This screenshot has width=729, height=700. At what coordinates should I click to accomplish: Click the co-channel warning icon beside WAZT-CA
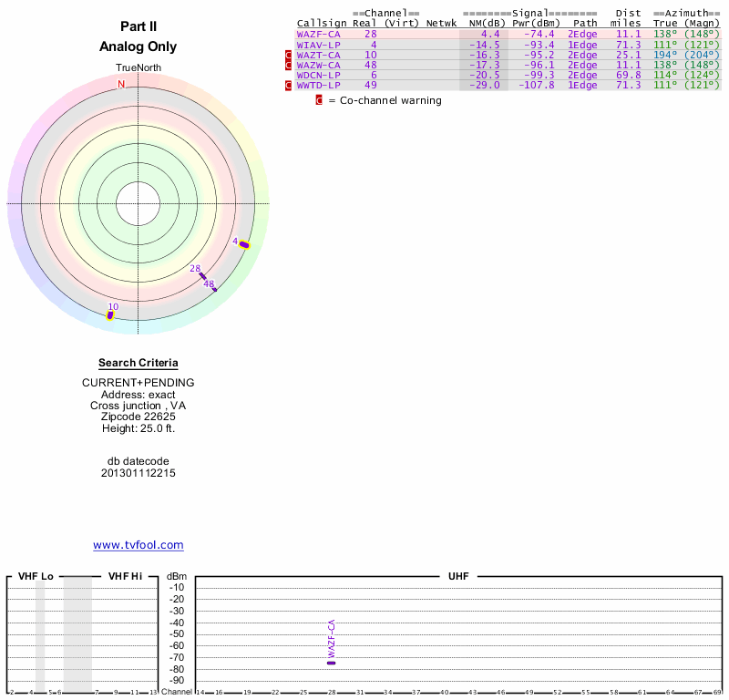point(290,55)
